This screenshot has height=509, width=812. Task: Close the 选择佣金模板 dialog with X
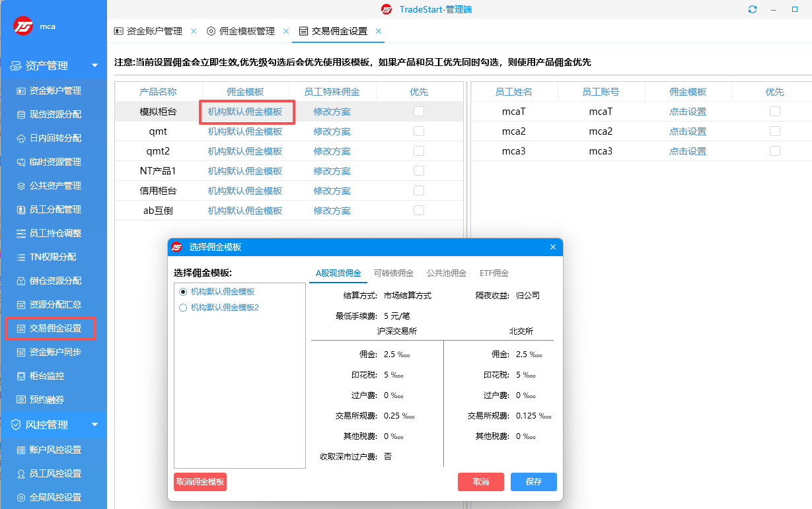[553, 247]
